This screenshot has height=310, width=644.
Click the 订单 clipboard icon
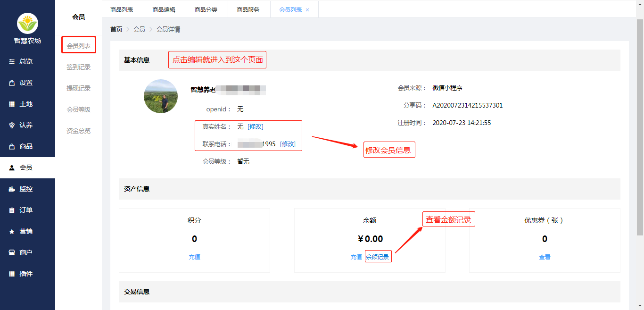pos(12,210)
